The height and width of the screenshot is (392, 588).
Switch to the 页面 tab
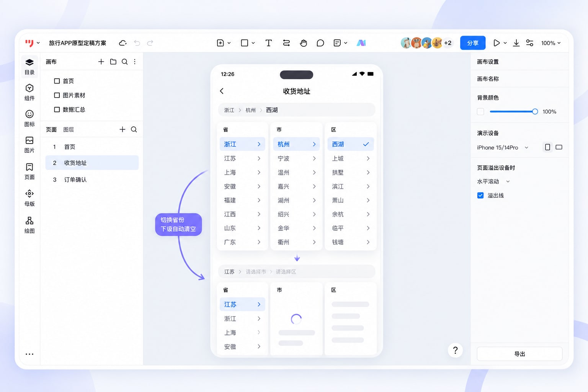[x=51, y=129]
